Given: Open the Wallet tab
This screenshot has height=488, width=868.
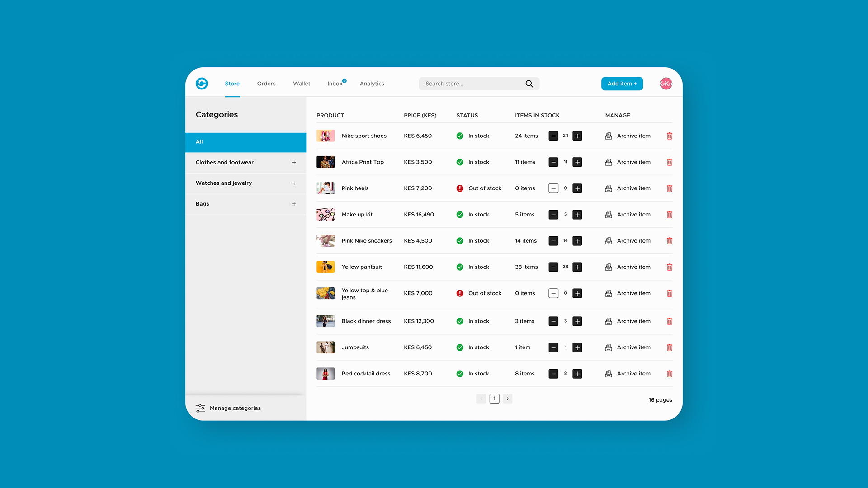Looking at the screenshot, I should (x=302, y=84).
